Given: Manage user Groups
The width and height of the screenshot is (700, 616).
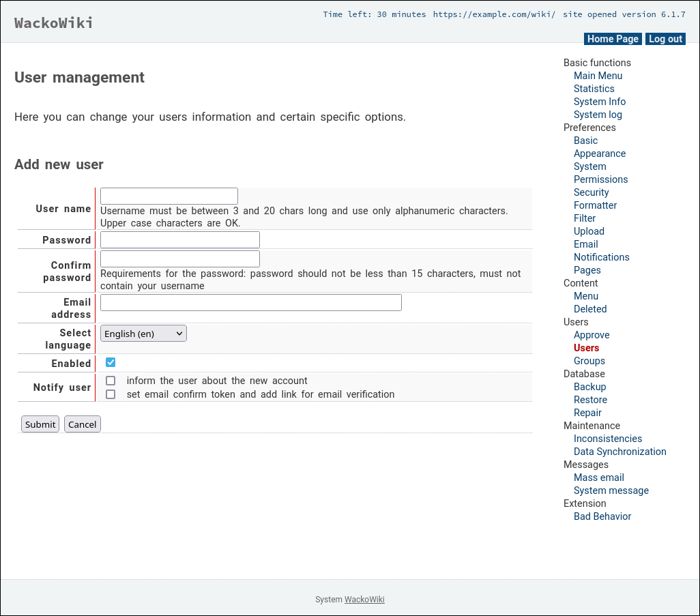Looking at the screenshot, I should click(589, 361).
